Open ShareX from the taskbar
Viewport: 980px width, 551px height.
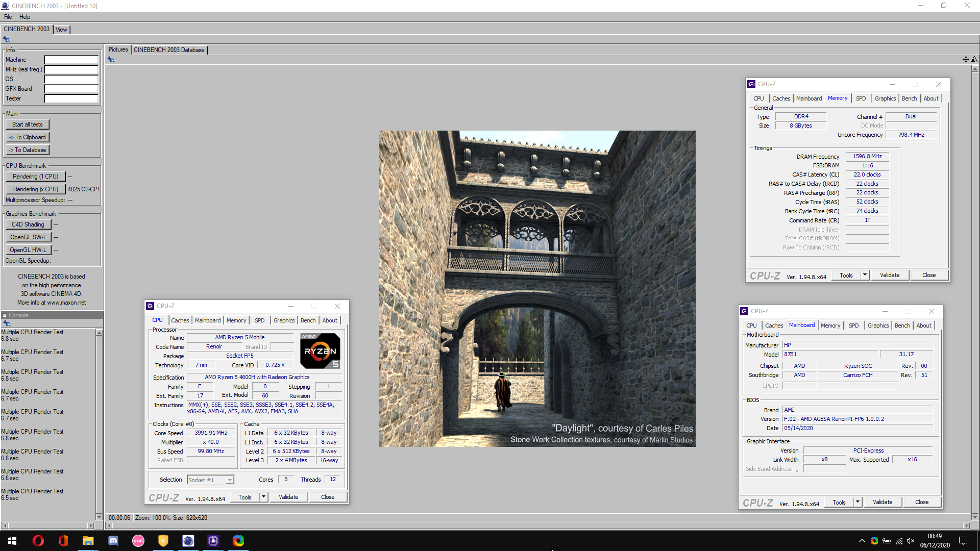point(238,541)
